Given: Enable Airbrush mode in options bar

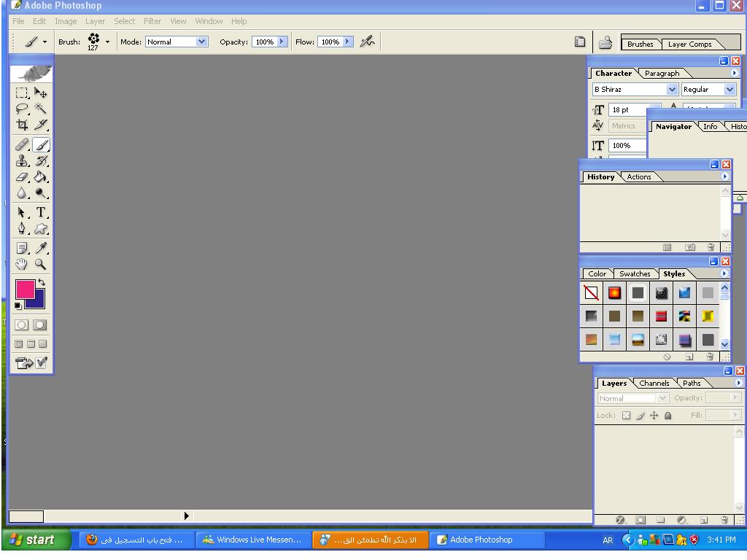Looking at the screenshot, I should [368, 42].
